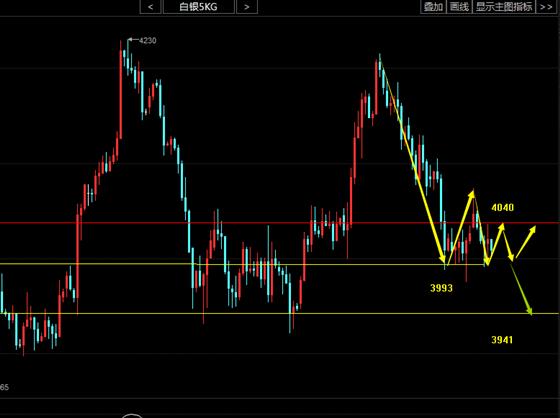
Task: Toggle 显示主图指标 main chart indicators
Action: click(504, 6)
